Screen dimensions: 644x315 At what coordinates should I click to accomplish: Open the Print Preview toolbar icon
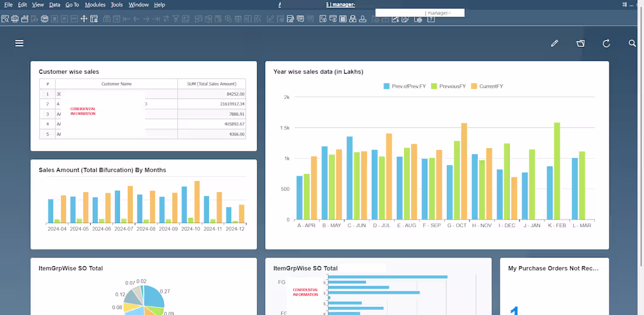5,19
